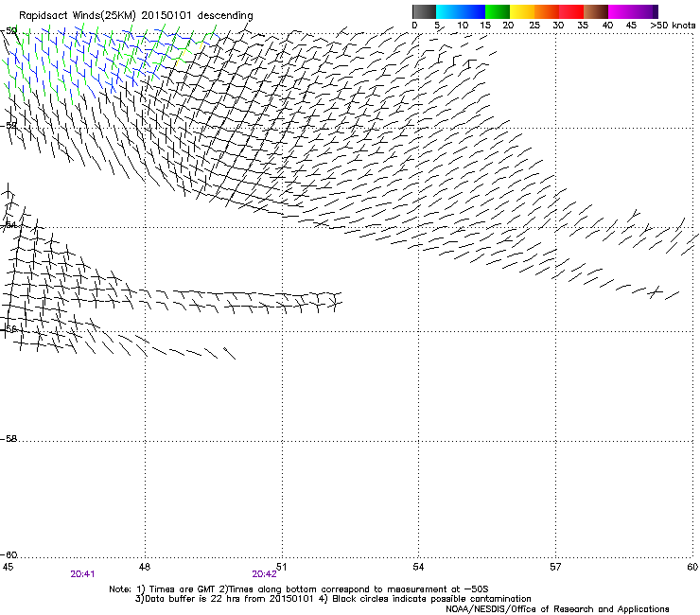Click the cyan color band in legend
Screen dimensions: 700x615
point(447,11)
